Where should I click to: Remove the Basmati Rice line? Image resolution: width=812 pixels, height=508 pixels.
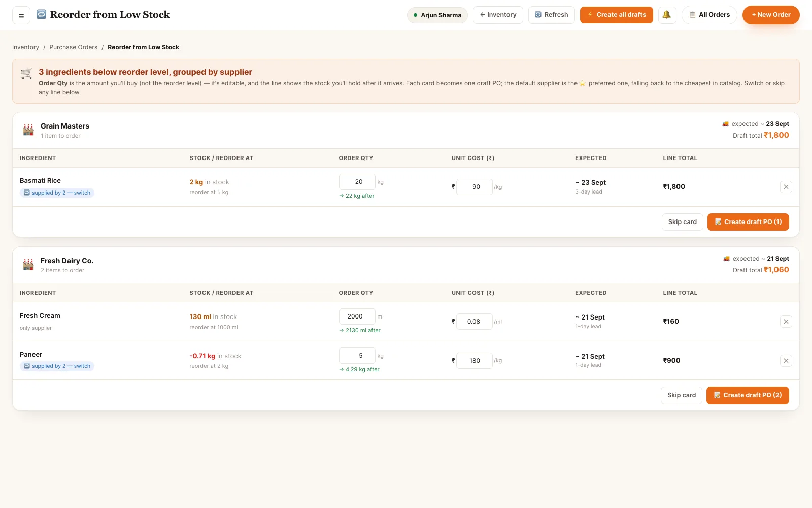[786, 187]
